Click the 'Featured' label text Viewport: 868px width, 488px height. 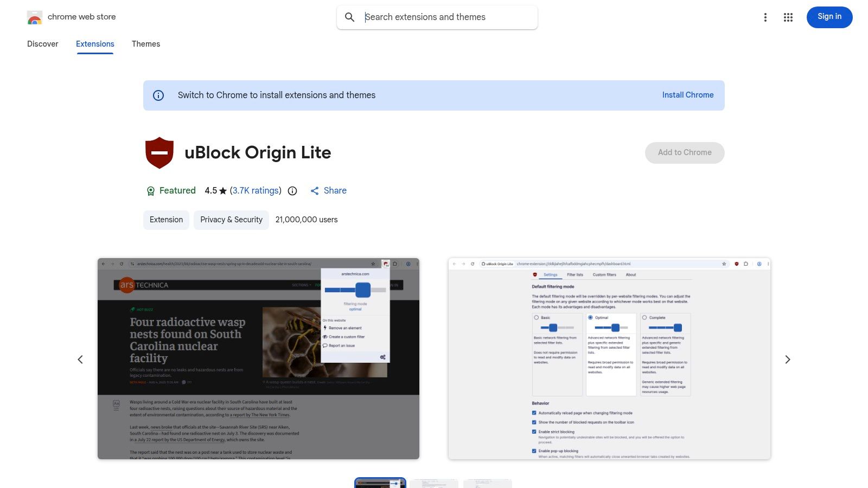(177, 191)
